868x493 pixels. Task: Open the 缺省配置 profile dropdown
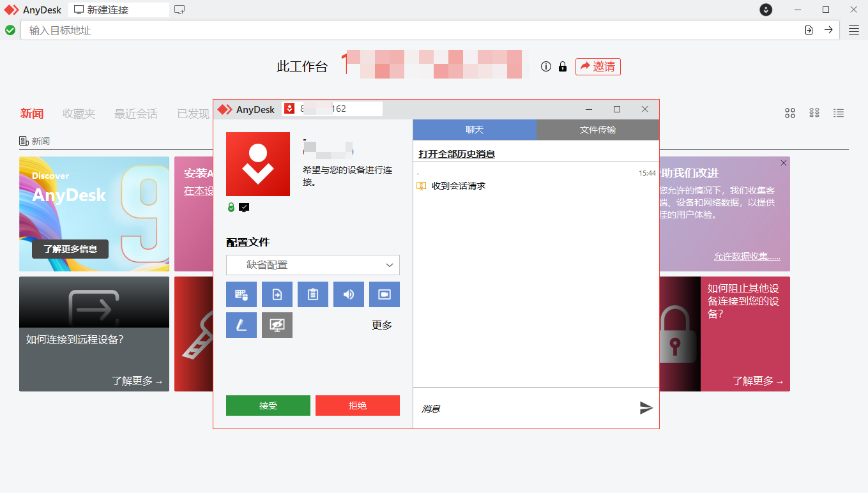point(313,265)
